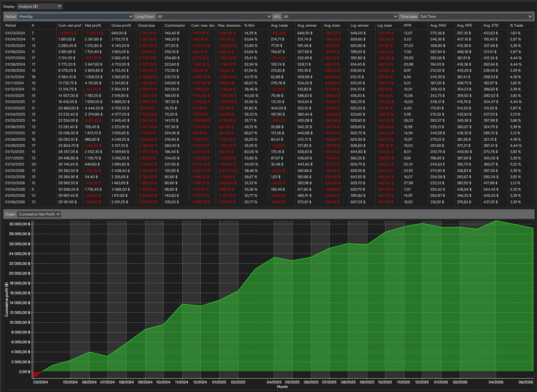537x392 pixels.
Task: Click commission value 317,20 $
Action: click(x=172, y=46)
